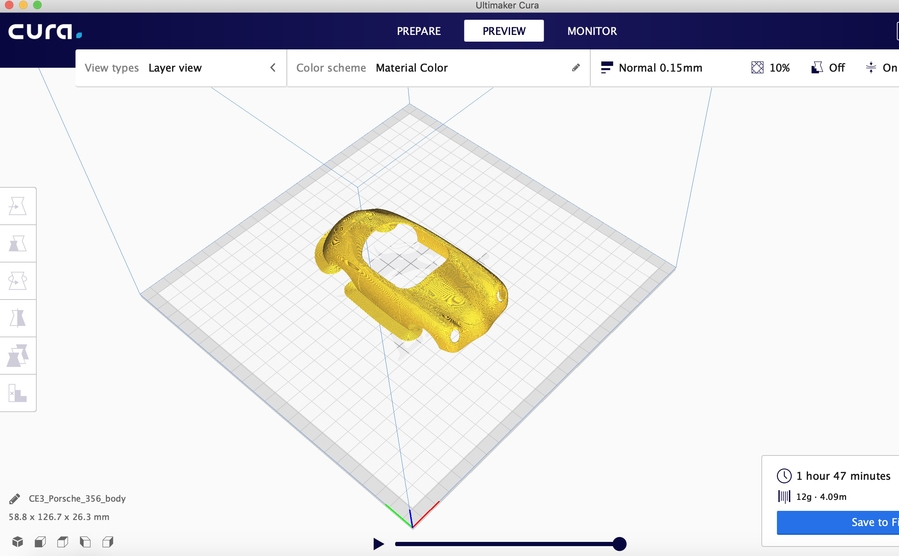Screen dimensions: 899x556
Task: Click the 10% infill value
Action: pos(780,68)
